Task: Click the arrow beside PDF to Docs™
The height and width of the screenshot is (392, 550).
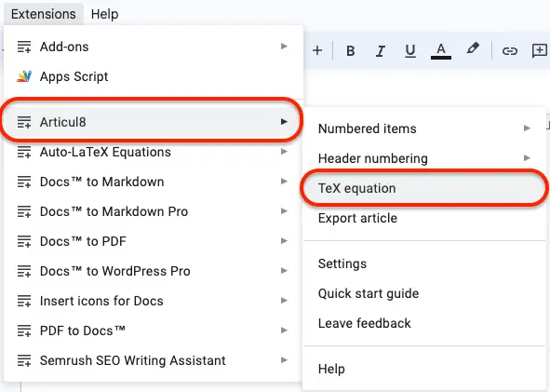Action: [284, 331]
